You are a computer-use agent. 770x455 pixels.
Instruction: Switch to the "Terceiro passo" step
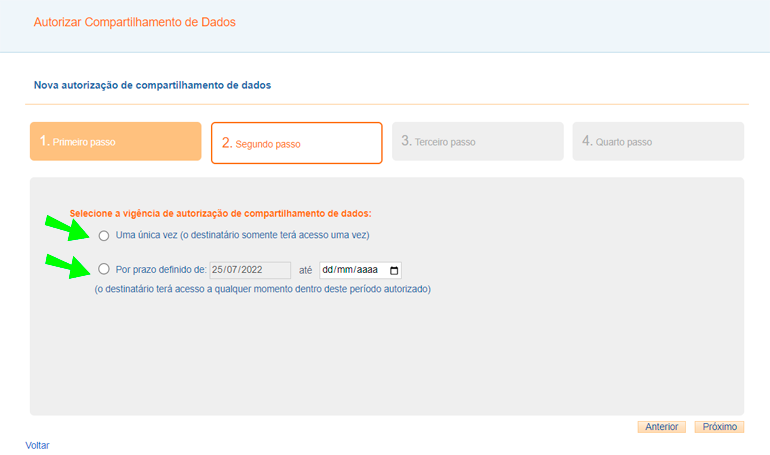[x=477, y=142]
